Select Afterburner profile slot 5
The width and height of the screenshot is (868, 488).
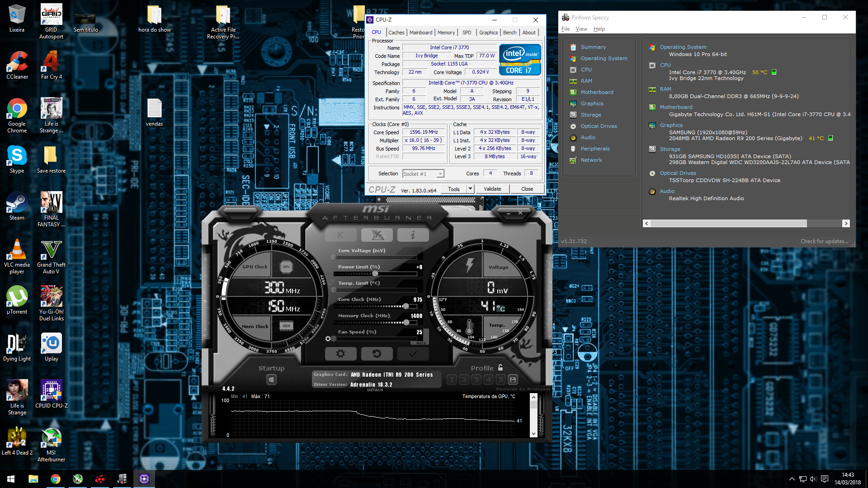500,380
